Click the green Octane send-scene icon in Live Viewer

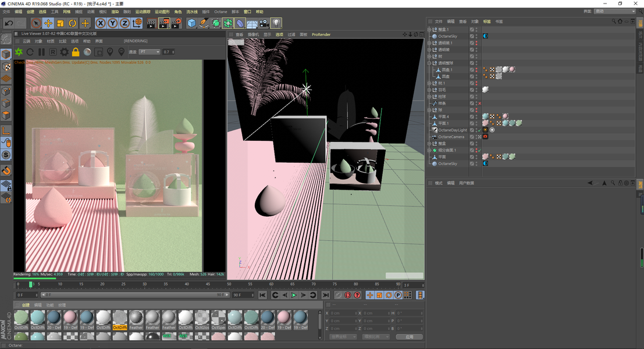coord(19,52)
